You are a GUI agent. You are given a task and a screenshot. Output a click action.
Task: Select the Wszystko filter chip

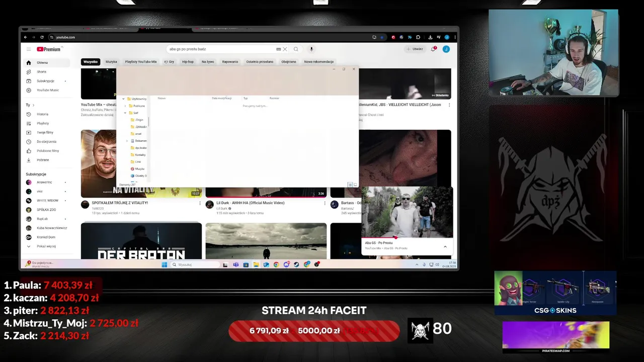[91, 62]
